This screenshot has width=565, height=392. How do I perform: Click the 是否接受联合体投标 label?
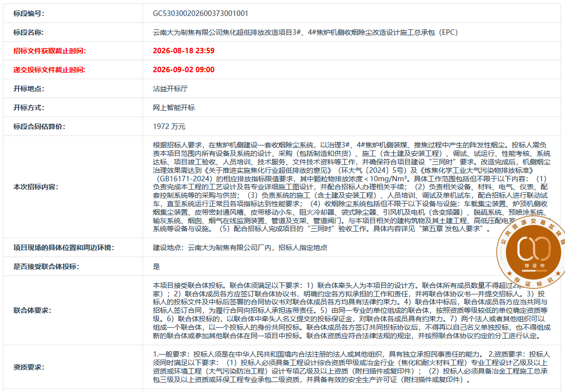(x=46, y=266)
